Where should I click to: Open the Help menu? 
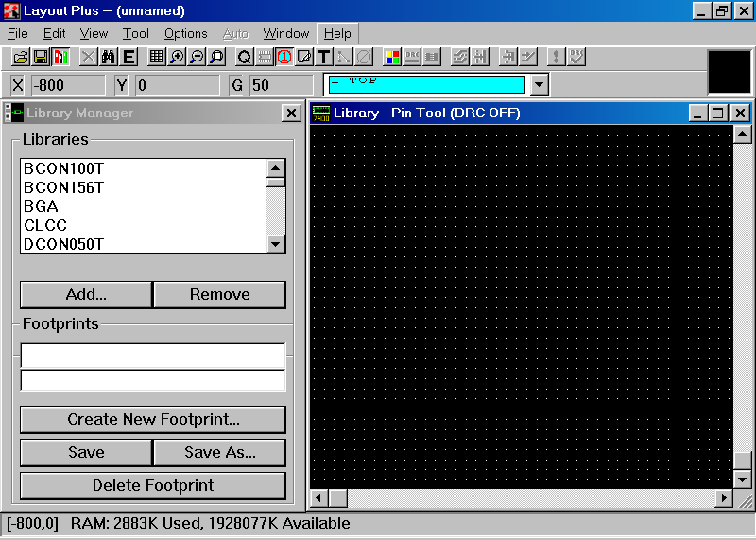coord(337,34)
